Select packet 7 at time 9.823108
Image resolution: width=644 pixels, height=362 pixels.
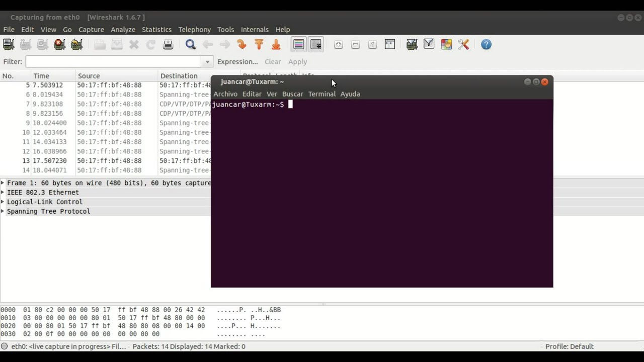tap(106, 104)
